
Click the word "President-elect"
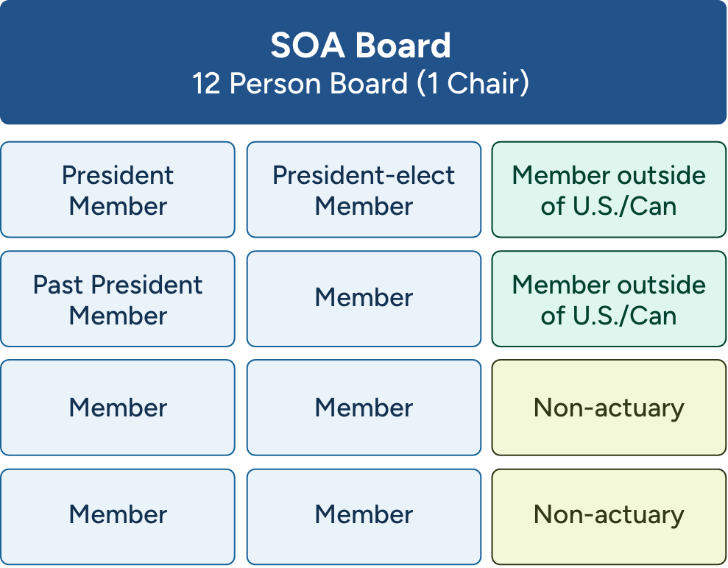tap(364, 175)
